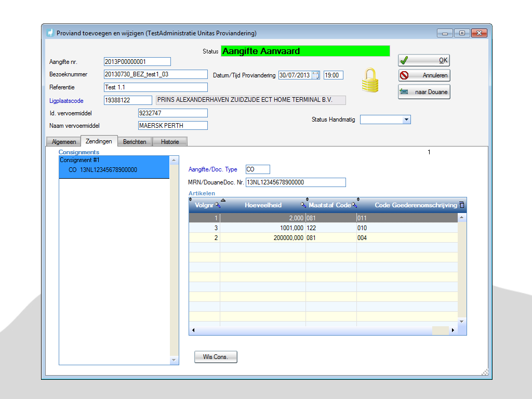Image resolution: width=532 pixels, height=399 pixels.
Task: Confirm with the OK button
Action: tap(424, 60)
